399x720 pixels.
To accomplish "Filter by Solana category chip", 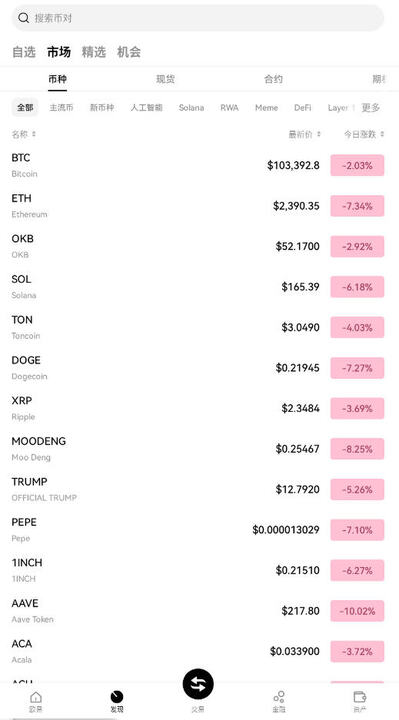I will click(191, 107).
